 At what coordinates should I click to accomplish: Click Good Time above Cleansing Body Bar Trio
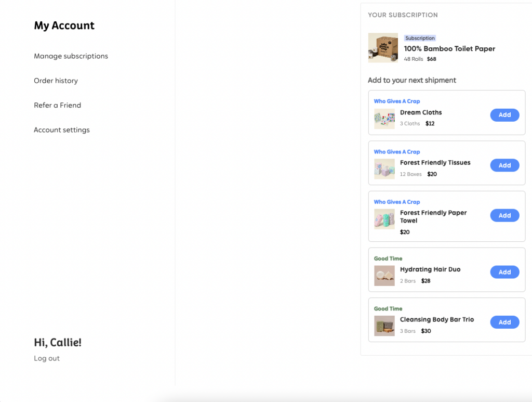(x=388, y=308)
